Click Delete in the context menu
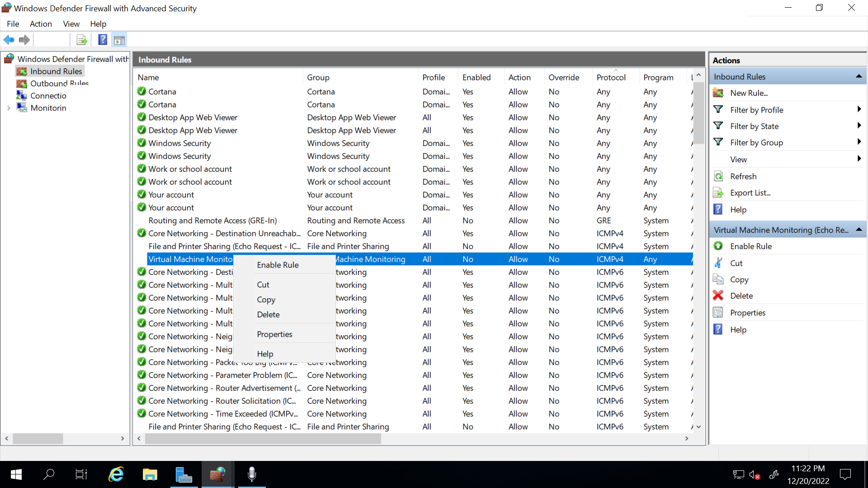 [x=268, y=314]
